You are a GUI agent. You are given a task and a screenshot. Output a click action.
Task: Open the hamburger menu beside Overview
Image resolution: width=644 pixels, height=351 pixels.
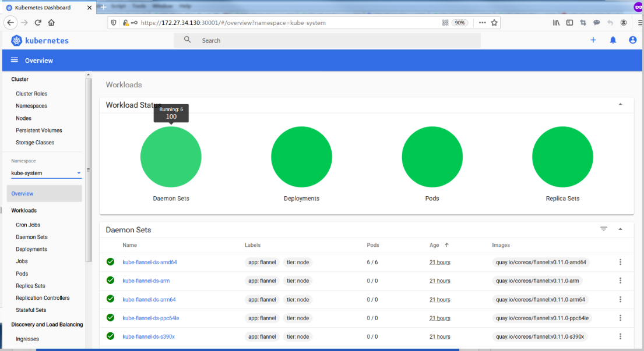(x=15, y=60)
